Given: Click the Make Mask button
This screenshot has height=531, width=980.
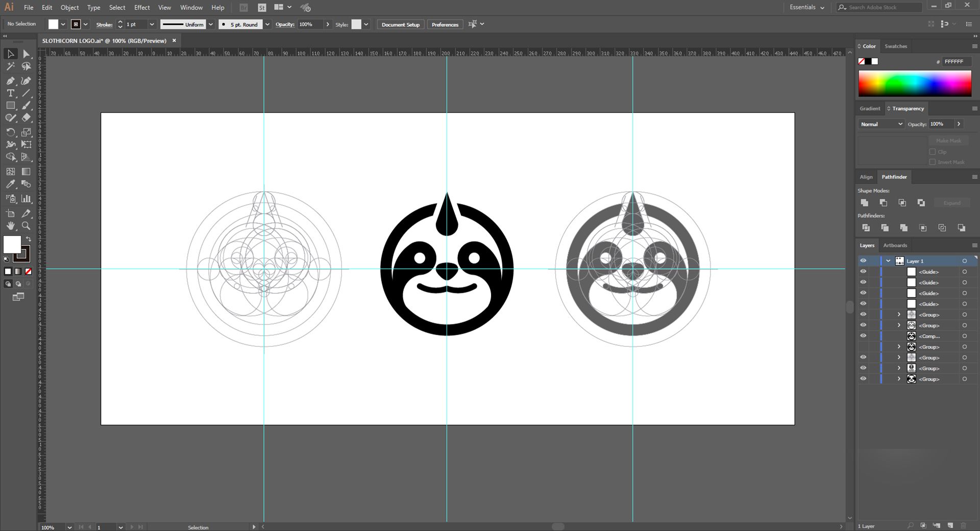Looking at the screenshot, I should point(948,140).
